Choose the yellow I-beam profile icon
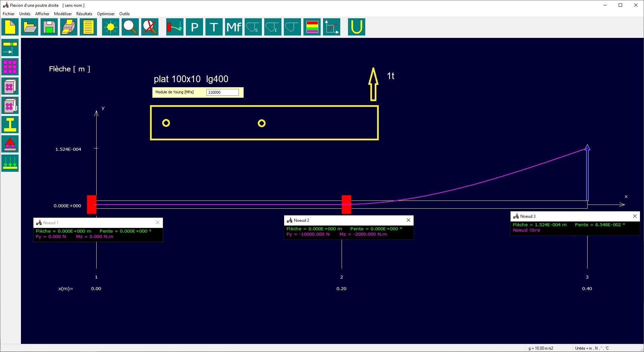Viewport: 644px width, 352px height. tap(10, 125)
